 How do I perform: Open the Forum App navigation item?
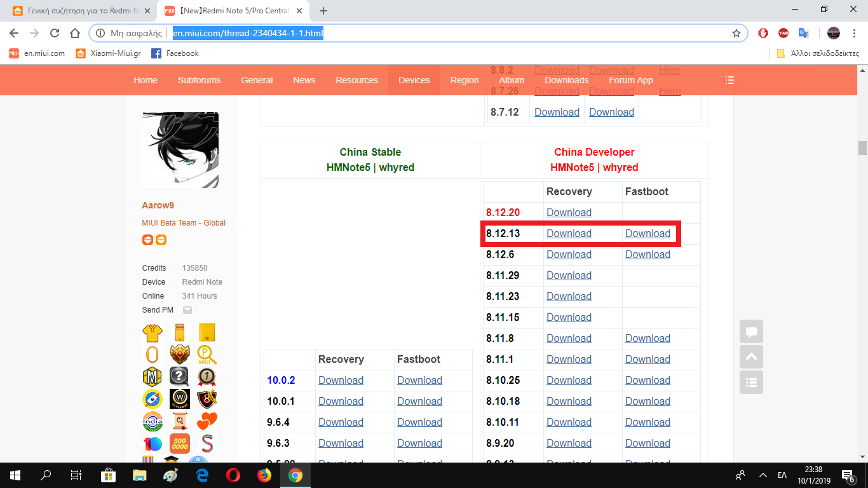coord(631,80)
